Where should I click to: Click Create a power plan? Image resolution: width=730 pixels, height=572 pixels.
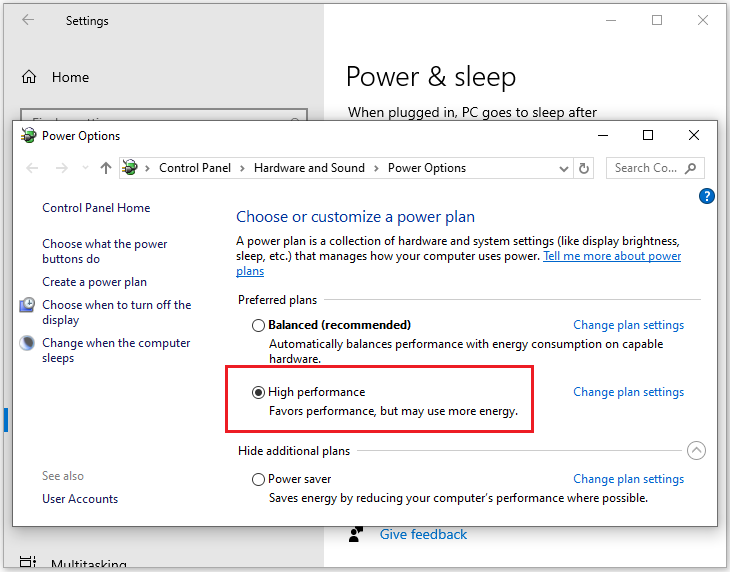tap(94, 282)
